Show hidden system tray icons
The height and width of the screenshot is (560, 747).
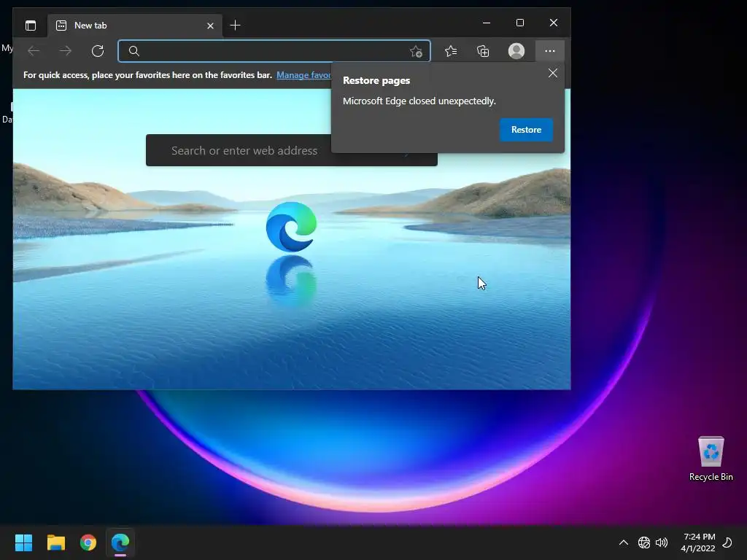[623, 542]
